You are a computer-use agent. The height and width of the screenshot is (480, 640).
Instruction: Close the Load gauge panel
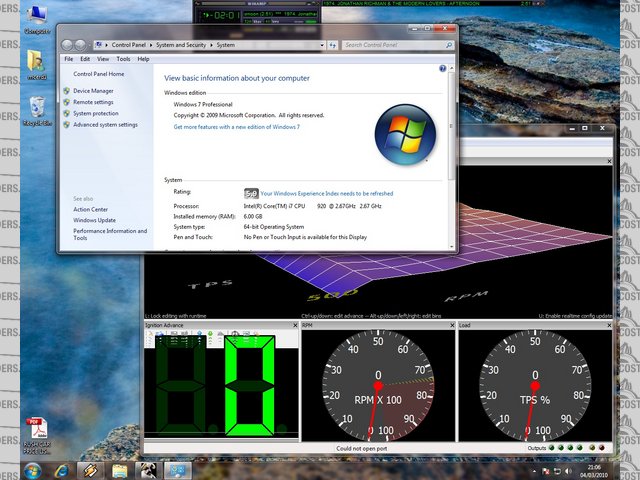tap(609, 325)
